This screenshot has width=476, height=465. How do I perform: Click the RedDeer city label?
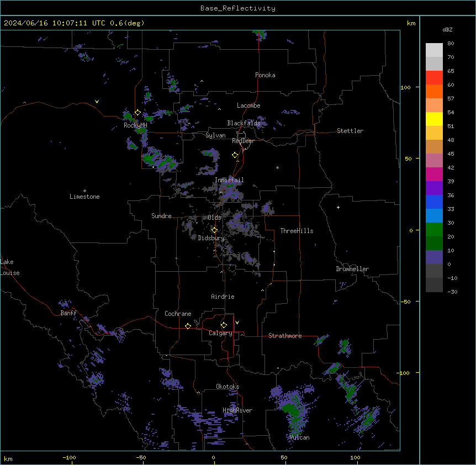[x=243, y=141]
